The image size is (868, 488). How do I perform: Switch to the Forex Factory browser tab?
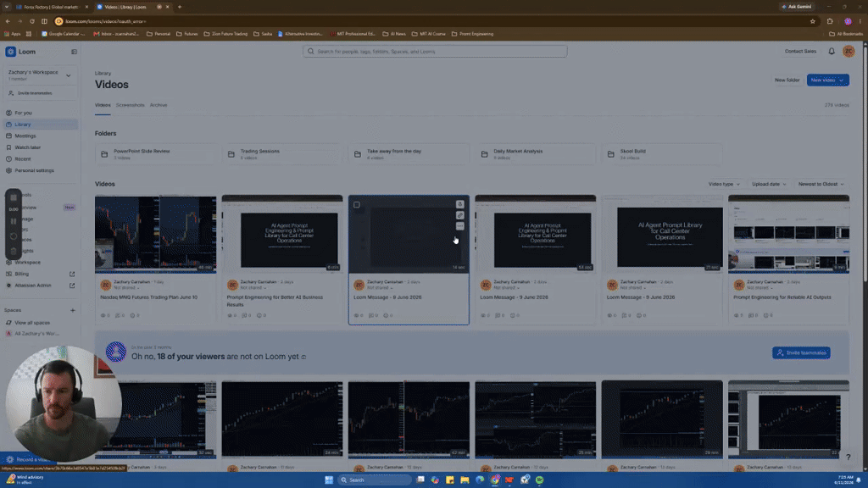[52, 7]
